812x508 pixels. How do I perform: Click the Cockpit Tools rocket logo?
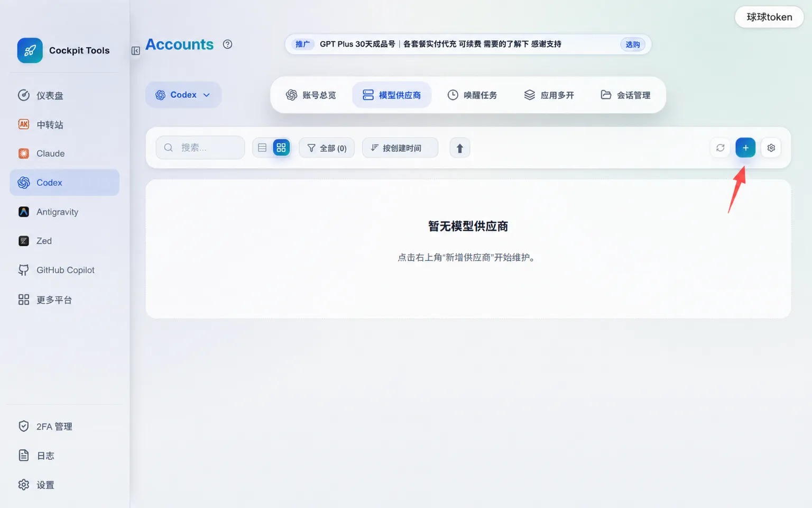[30, 50]
